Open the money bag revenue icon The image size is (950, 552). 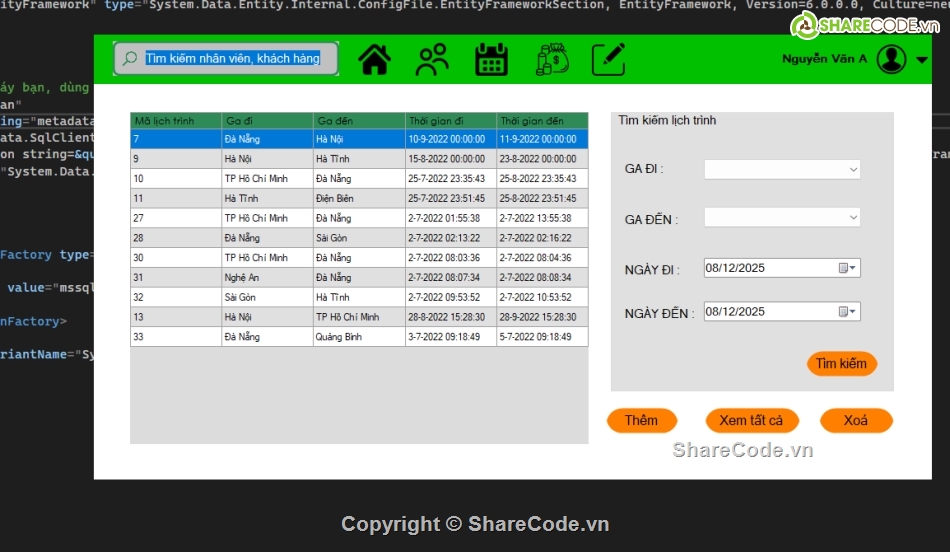(551, 60)
